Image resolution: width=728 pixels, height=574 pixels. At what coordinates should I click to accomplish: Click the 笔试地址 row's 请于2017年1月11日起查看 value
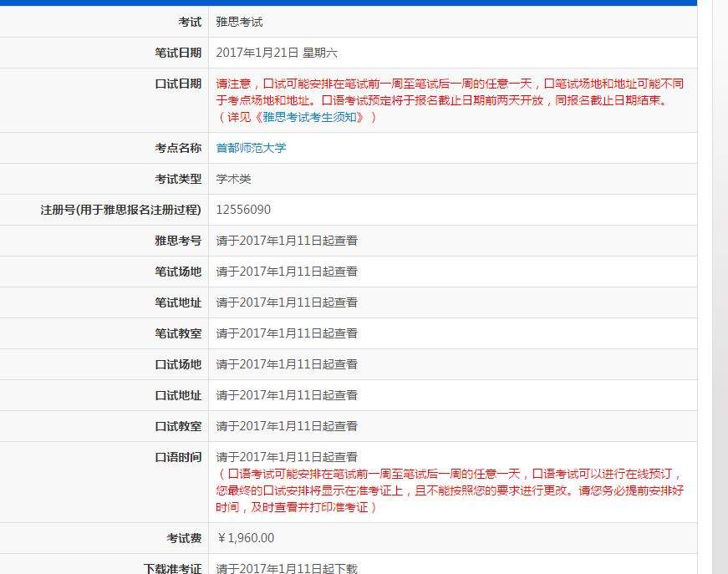coord(287,302)
